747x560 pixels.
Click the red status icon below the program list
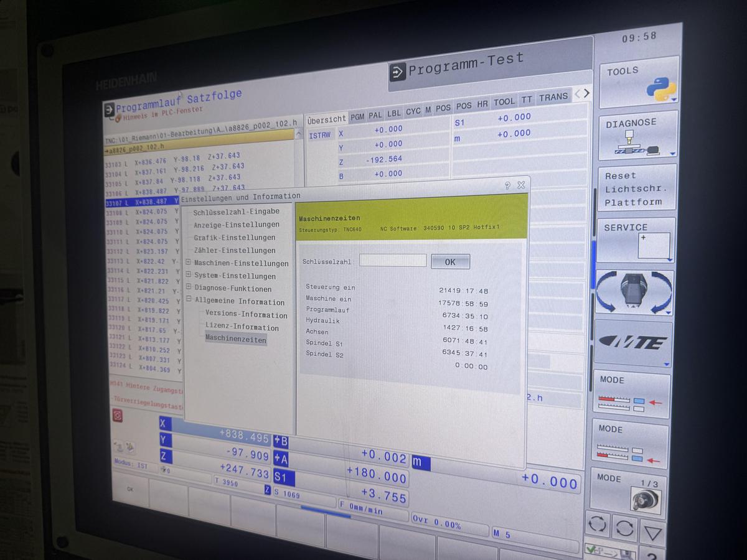tap(116, 415)
